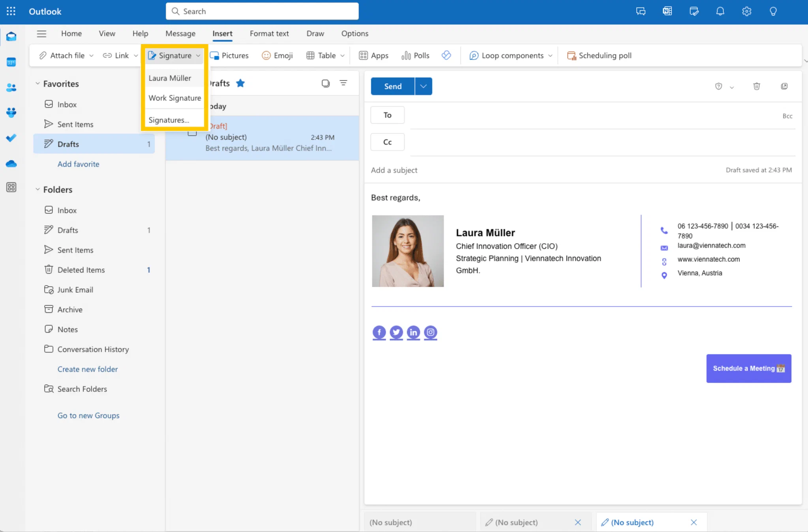
Task: Tick the checkbox on the draft message
Action: [x=192, y=133]
